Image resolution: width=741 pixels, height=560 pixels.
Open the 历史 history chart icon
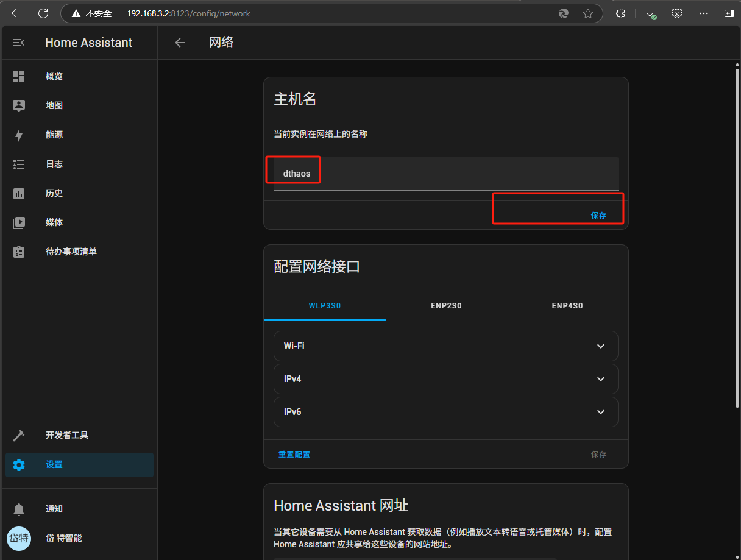pos(19,193)
